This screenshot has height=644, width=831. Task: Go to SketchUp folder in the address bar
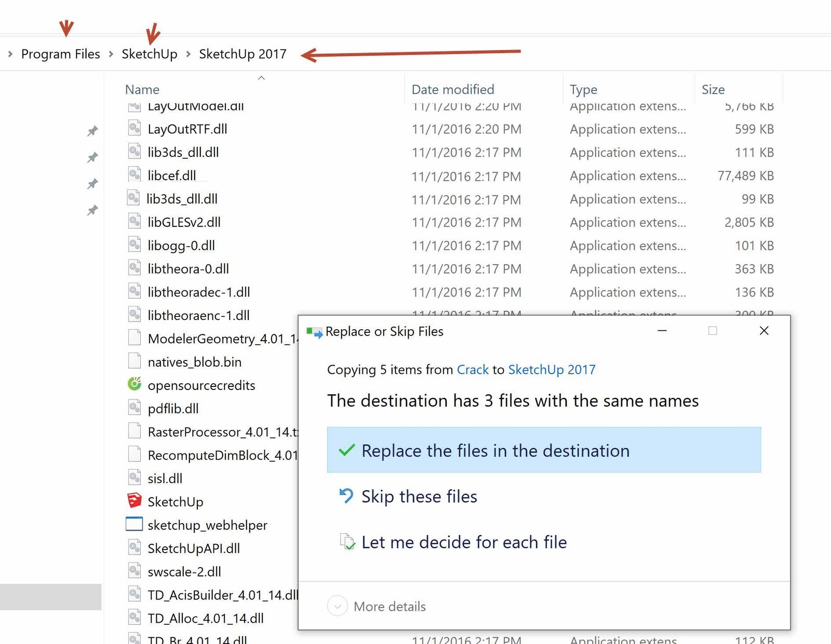150,54
